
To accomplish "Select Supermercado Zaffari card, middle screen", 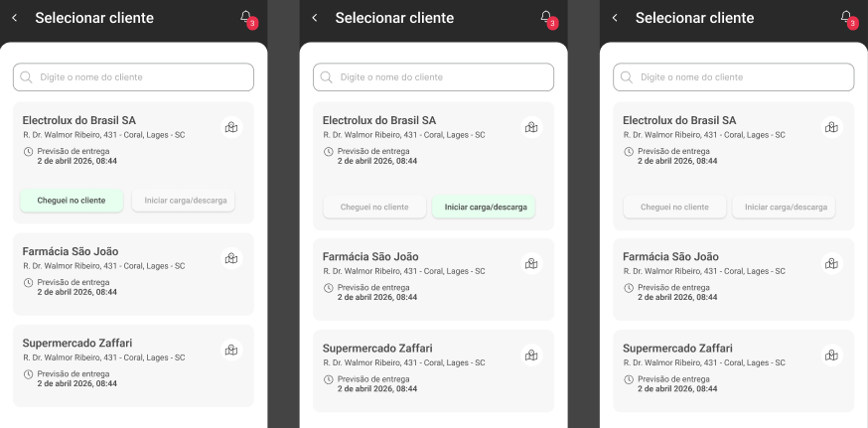I will pyautogui.click(x=433, y=371).
